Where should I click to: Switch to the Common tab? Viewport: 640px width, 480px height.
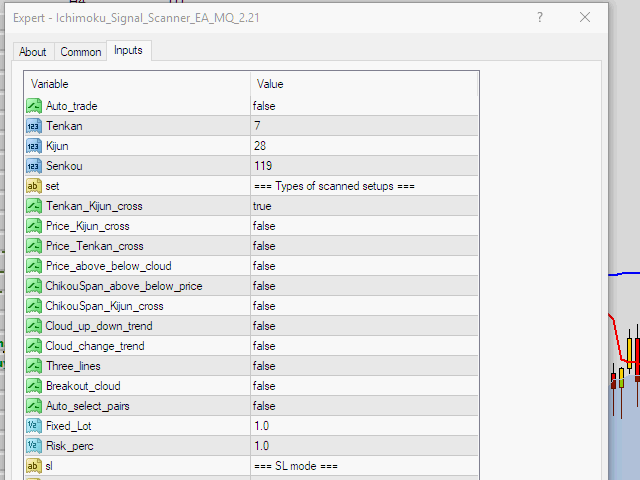coord(80,52)
